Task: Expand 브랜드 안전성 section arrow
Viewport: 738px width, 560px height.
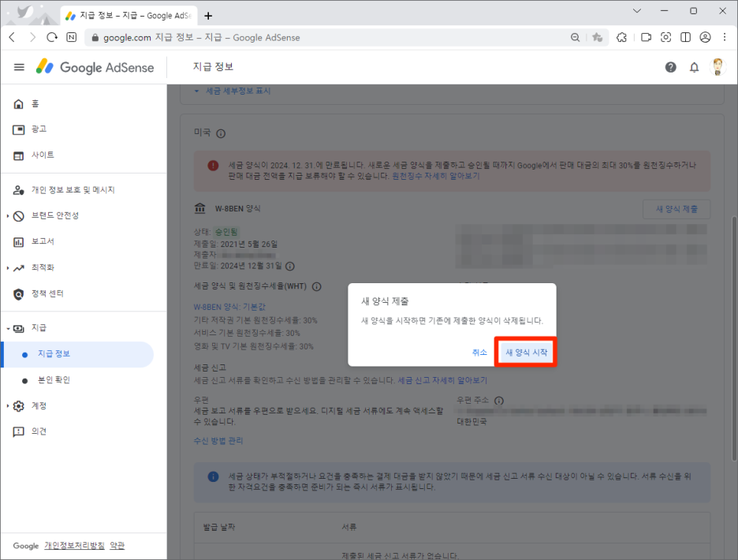Action: (x=8, y=216)
